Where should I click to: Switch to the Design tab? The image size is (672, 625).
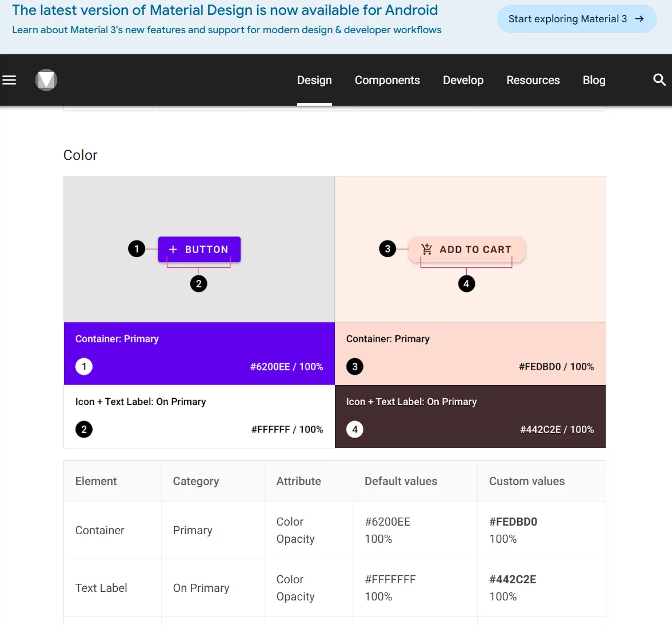coord(314,81)
